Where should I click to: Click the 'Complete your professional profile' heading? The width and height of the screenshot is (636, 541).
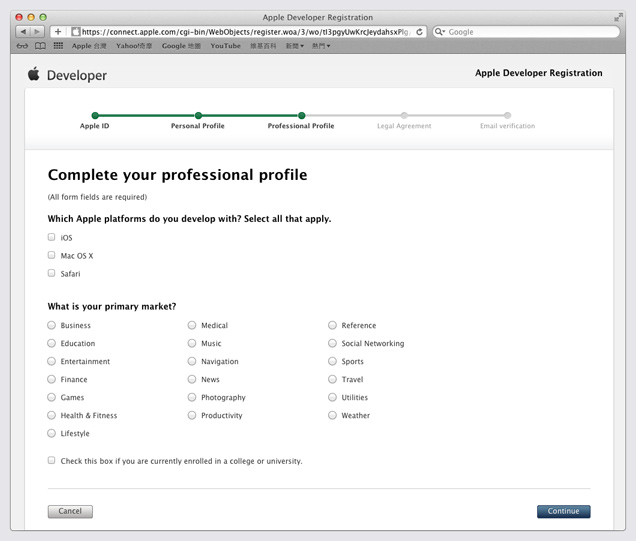pos(178,175)
